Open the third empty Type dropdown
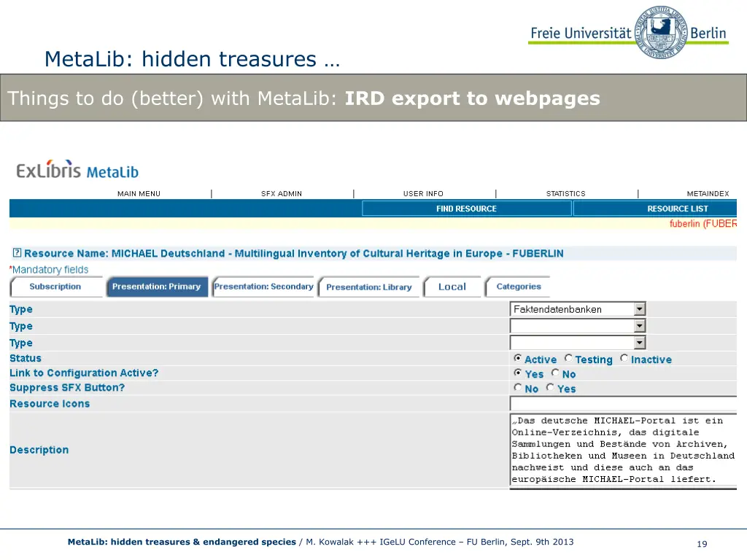747x560 pixels. 578,343
